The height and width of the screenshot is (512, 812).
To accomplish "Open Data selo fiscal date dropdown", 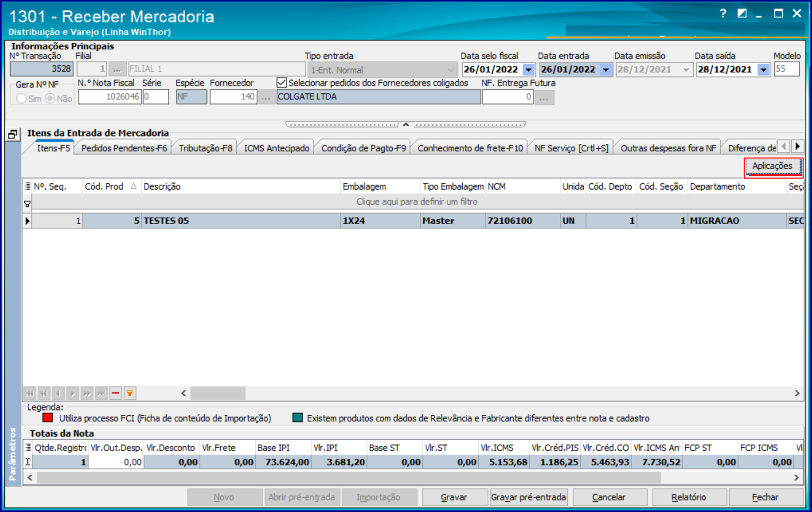I will coord(529,70).
